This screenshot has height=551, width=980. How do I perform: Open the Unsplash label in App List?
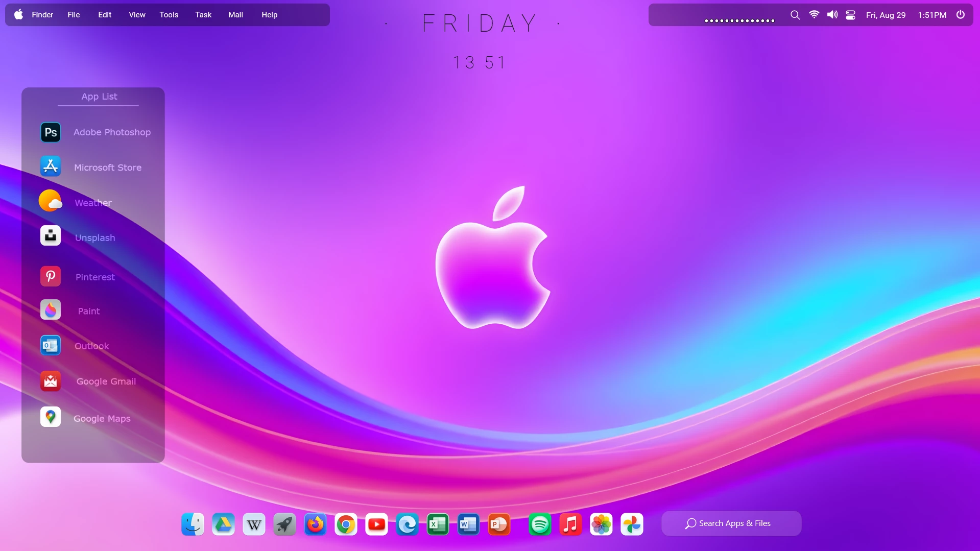coord(95,238)
